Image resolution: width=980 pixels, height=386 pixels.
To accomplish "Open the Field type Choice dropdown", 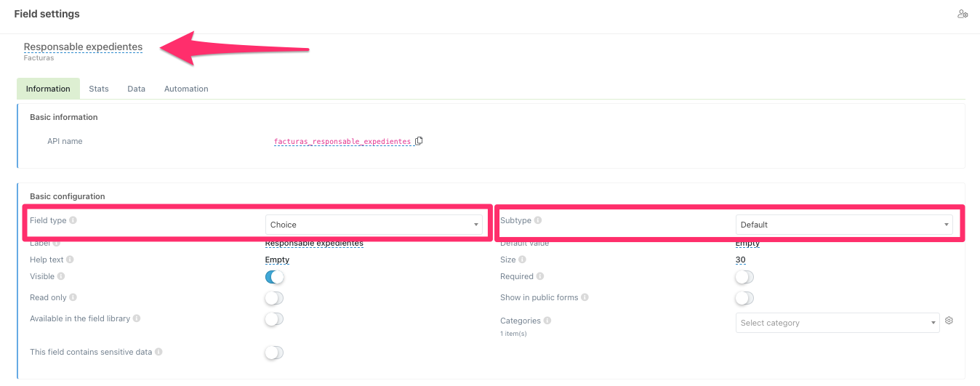I will point(374,225).
